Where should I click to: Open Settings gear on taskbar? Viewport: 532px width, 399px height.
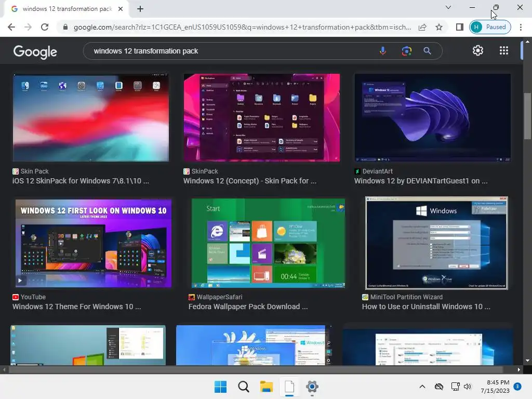pyautogui.click(x=312, y=387)
